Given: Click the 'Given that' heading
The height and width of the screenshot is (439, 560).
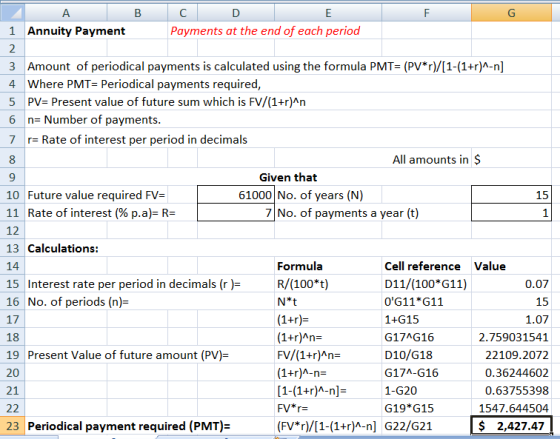Looking at the screenshot, I should [288, 177].
